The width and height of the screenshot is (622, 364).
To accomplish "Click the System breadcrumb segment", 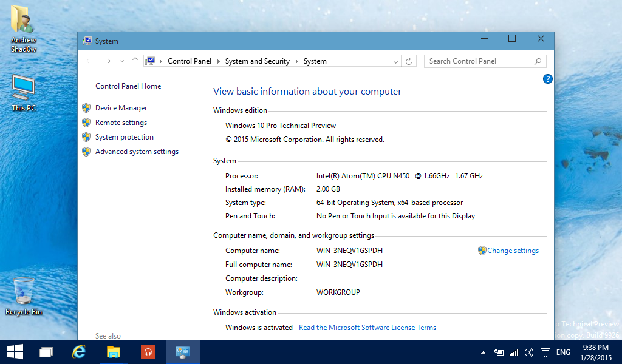I will (x=315, y=61).
